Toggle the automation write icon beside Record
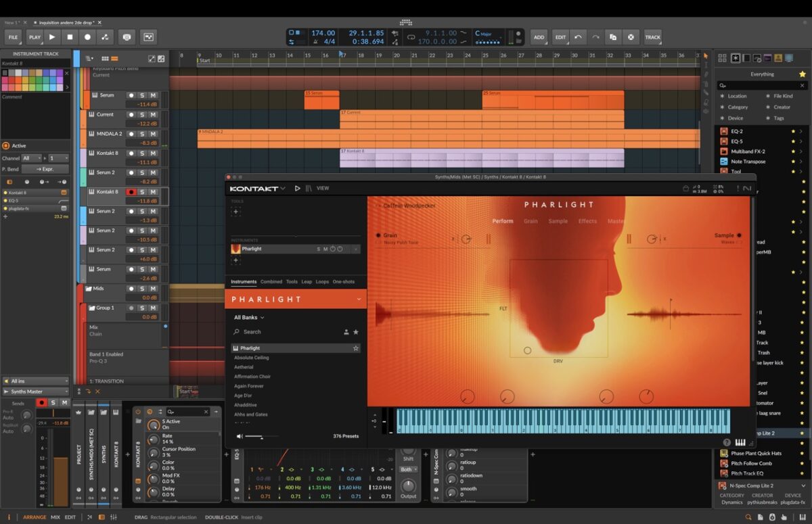Screen dimensions: 812x524 (x=104, y=37)
